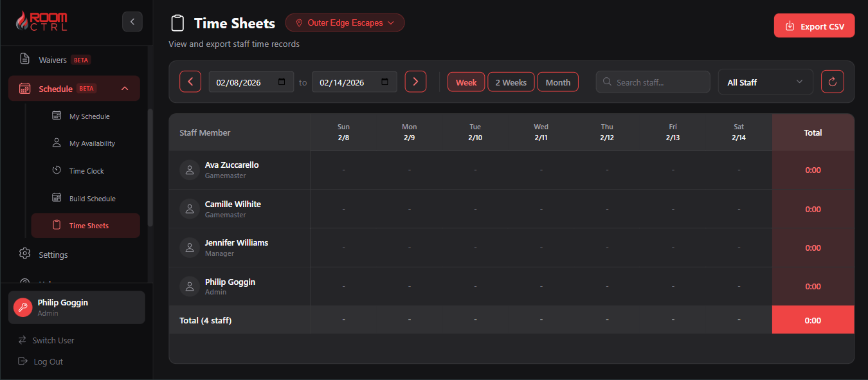Open the Waivers section icon in sidebar
Image resolution: width=868 pixels, height=380 pixels.
pos(24,59)
